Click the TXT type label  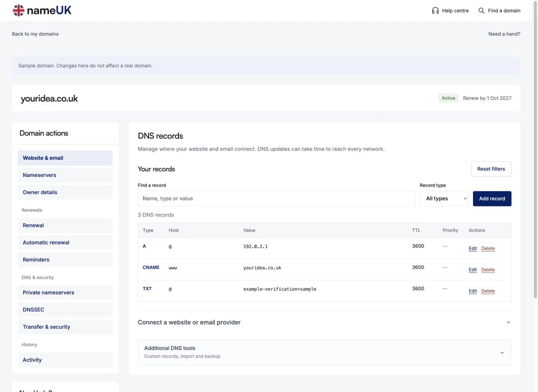point(147,289)
